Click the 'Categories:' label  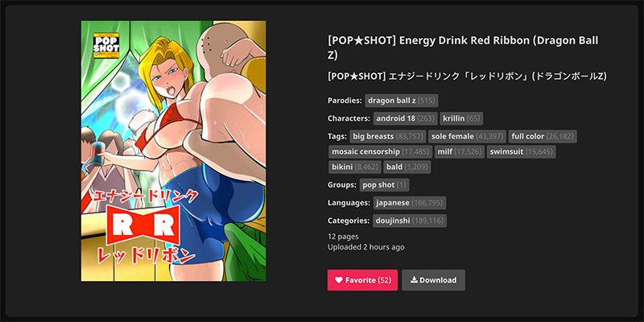coord(349,221)
